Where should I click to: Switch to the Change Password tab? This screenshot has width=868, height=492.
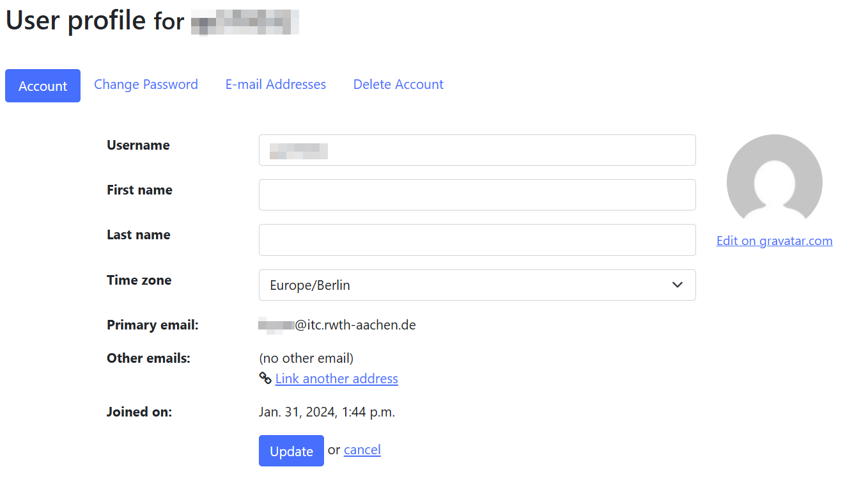(146, 84)
